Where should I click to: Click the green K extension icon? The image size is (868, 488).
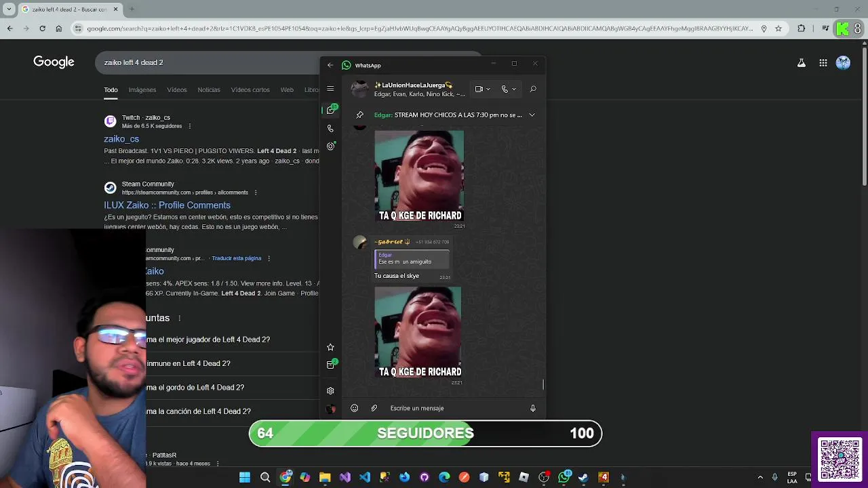[842, 28]
